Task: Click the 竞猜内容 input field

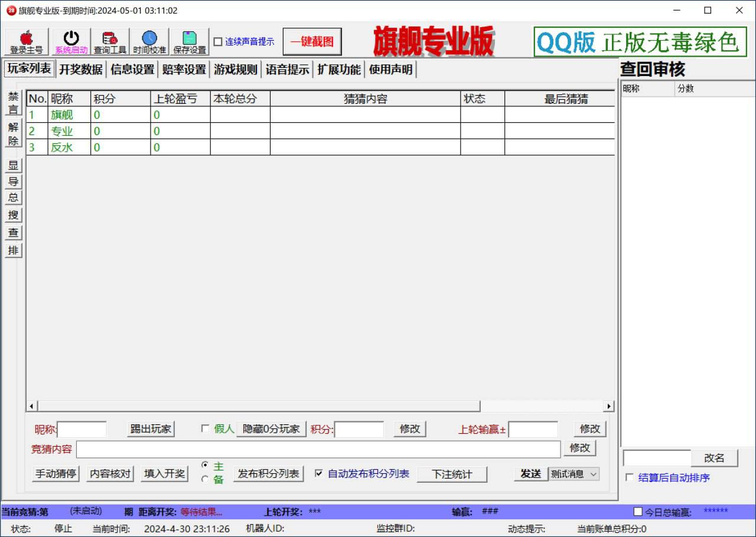Action: pyautogui.click(x=318, y=449)
